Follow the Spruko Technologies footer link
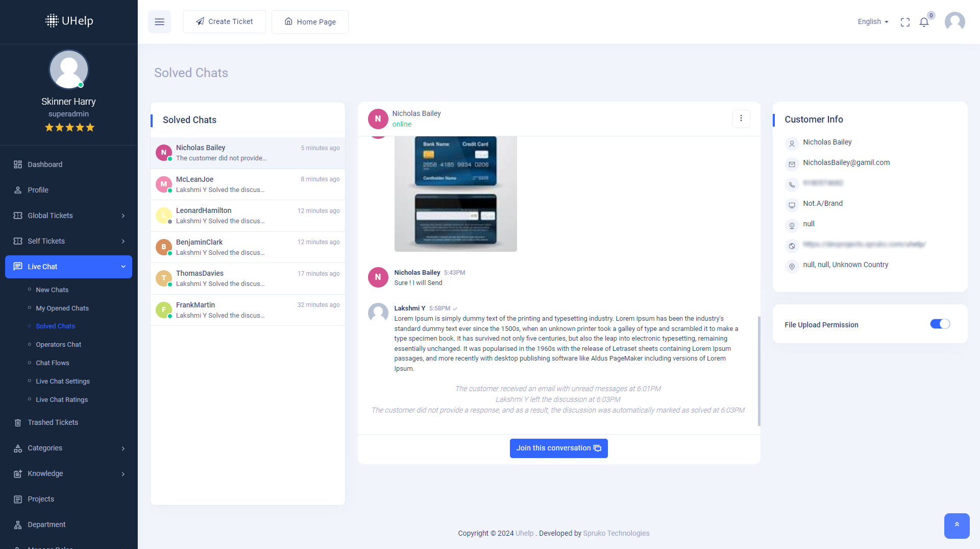The image size is (980, 549). pyautogui.click(x=616, y=533)
